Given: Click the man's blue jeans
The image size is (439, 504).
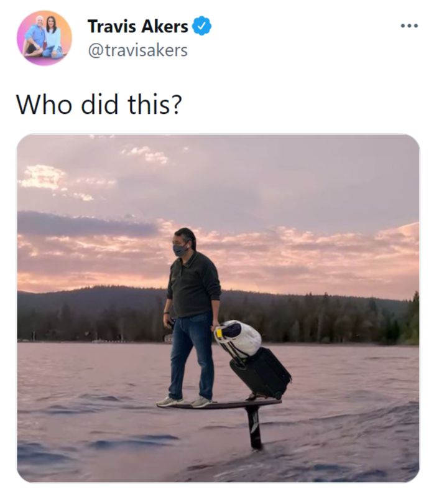Looking at the screenshot, I should [x=190, y=355].
